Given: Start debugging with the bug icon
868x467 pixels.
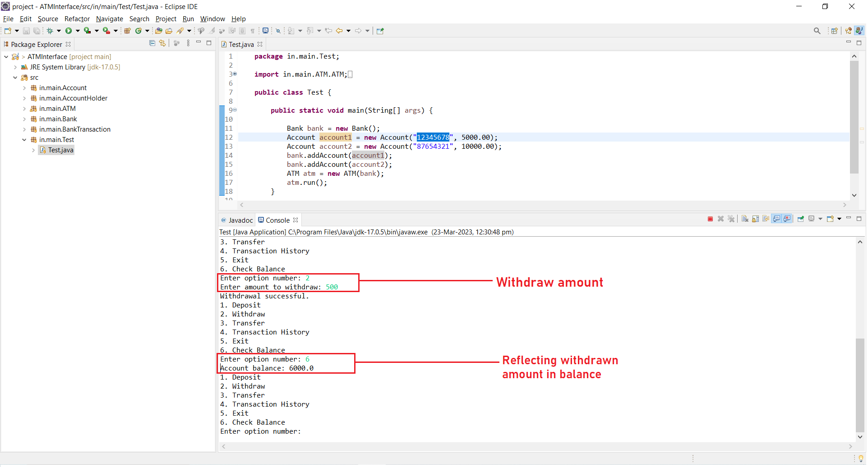Looking at the screenshot, I should pos(50,31).
